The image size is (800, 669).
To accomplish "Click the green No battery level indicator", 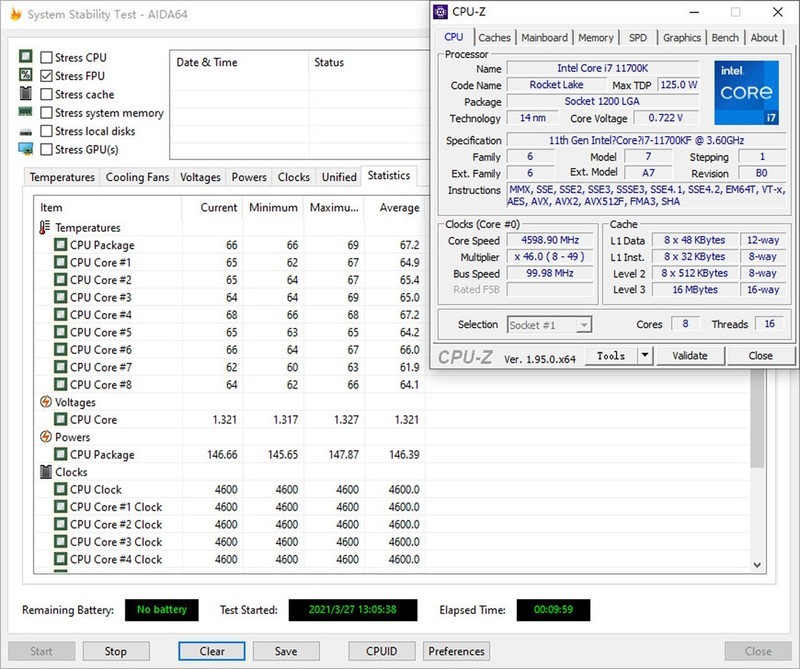I will (x=161, y=608).
